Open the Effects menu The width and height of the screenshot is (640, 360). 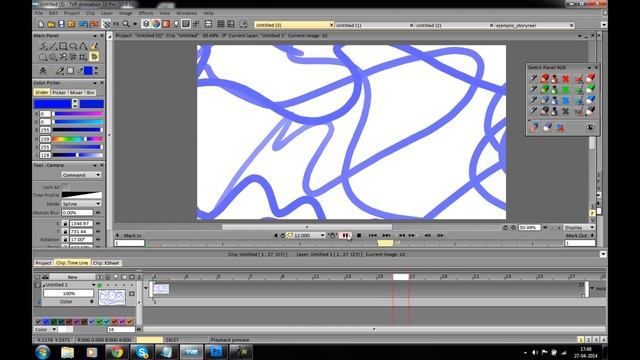click(x=146, y=13)
